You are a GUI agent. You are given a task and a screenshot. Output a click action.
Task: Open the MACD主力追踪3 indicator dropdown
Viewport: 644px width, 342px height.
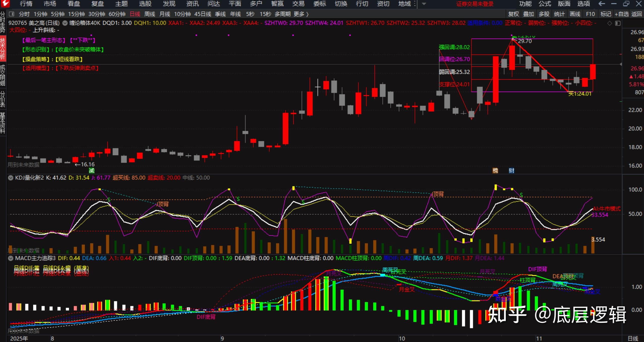click(x=11, y=258)
